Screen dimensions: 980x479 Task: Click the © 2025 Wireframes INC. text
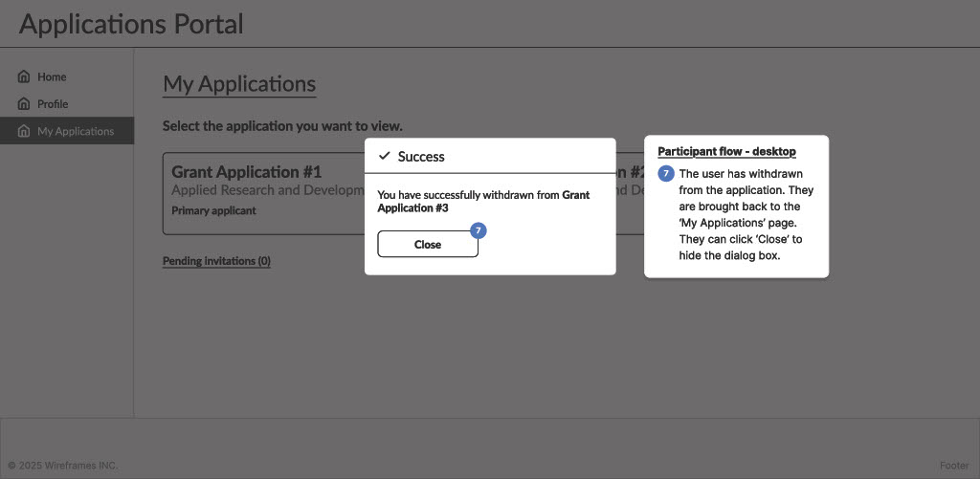click(62, 466)
